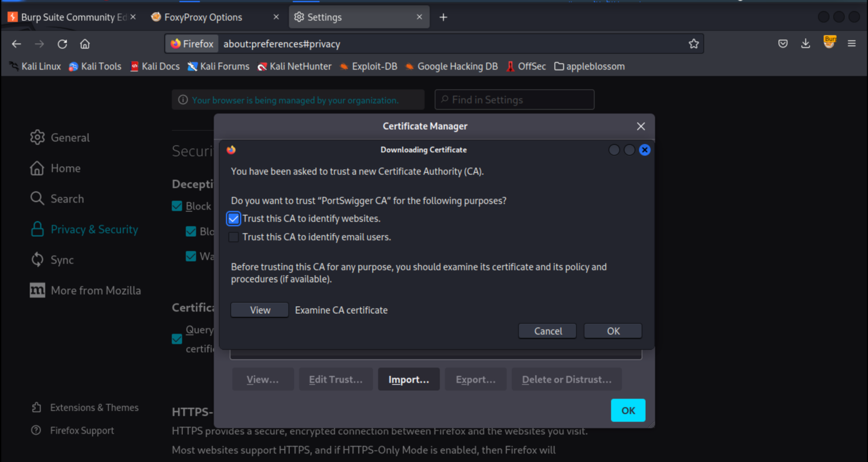
Task: Click the Firefox identity badge in the URL bar
Action: click(x=193, y=44)
